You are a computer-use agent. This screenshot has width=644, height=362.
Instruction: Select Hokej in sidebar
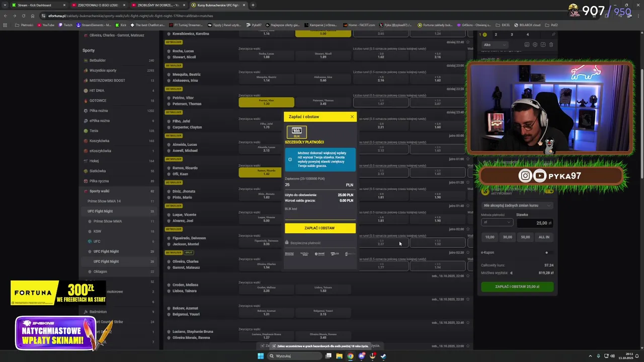click(x=119, y=161)
